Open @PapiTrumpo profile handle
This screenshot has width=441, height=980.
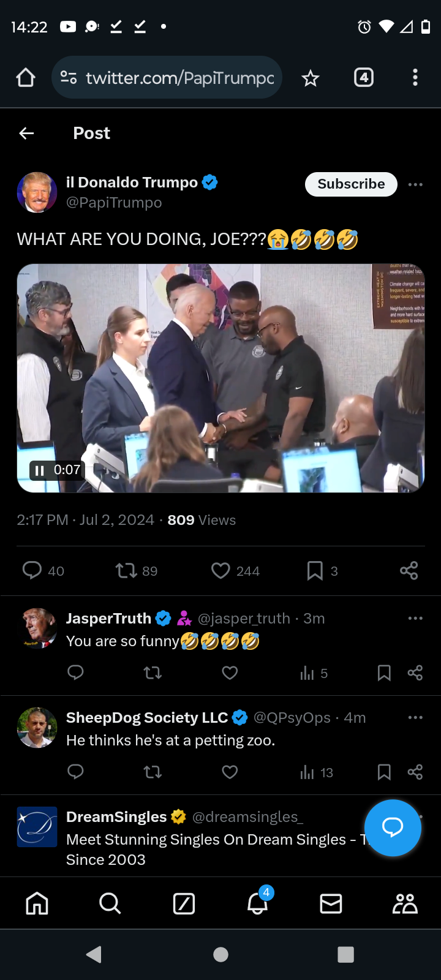[x=114, y=203]
